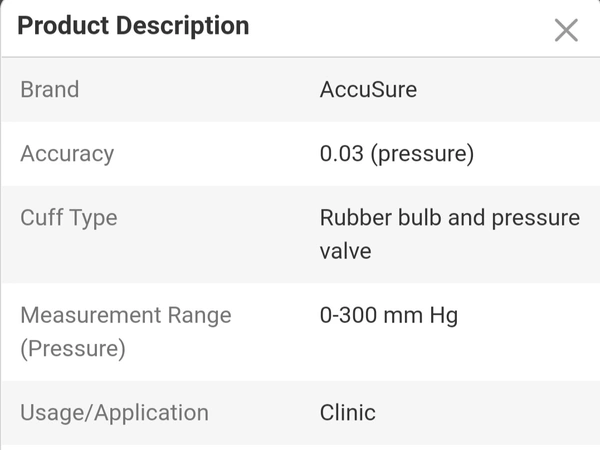Image resolution: width=600 pixels, height=450 pixels.
Task: Select the Usage/Application label
Action: pos(114,412)
